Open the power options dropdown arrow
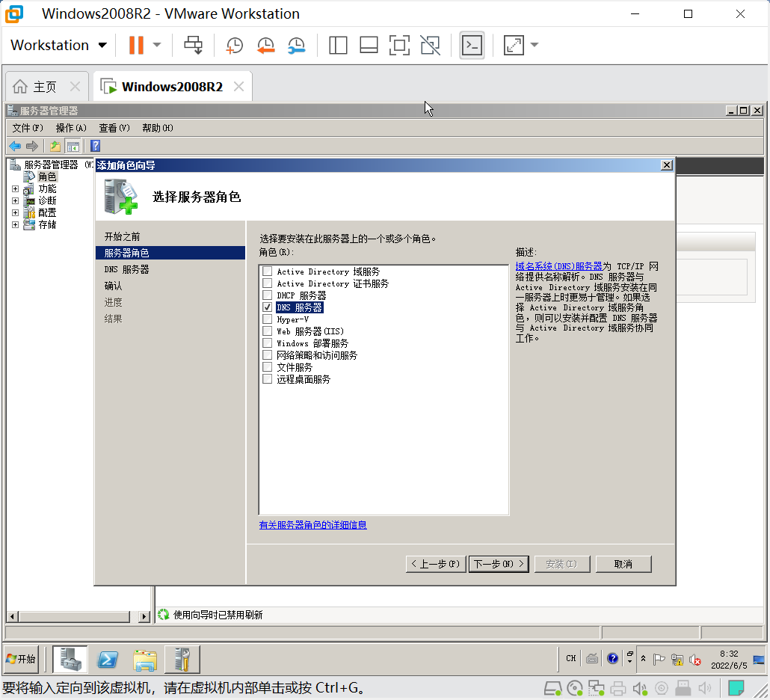The width and height of the screenshot is (770, 700). 157,45
